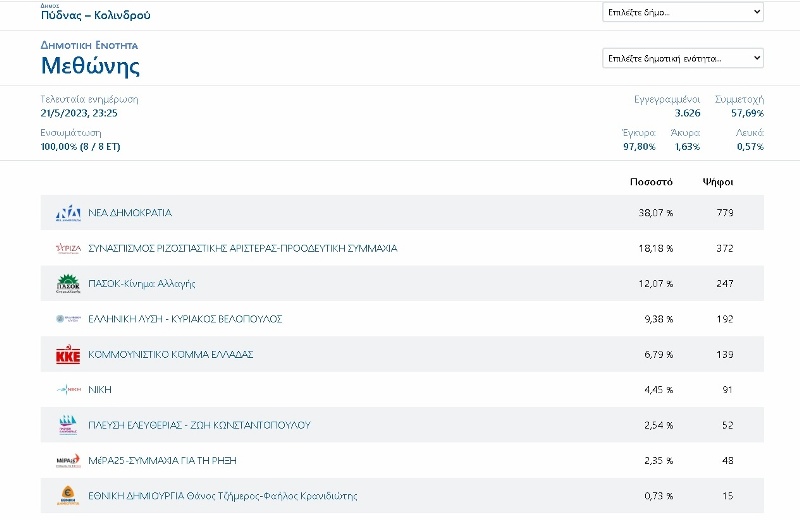Click the 0,73 % percentage value
This screenshot has width=800, height=520.
659,496
